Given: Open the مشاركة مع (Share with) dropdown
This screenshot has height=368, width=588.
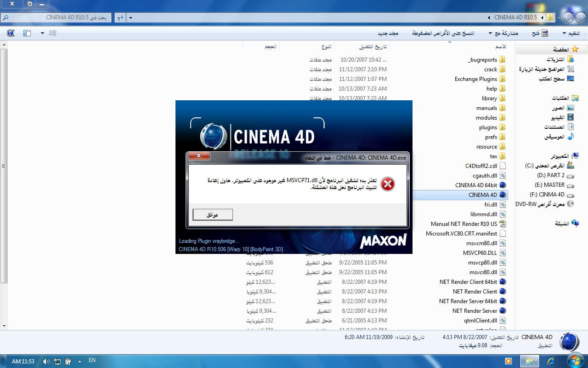Looking at the screenshot, I should (x=503, y=33).
